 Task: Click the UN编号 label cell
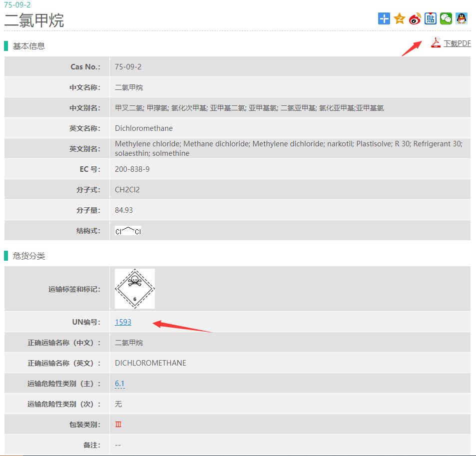(57, 322)
